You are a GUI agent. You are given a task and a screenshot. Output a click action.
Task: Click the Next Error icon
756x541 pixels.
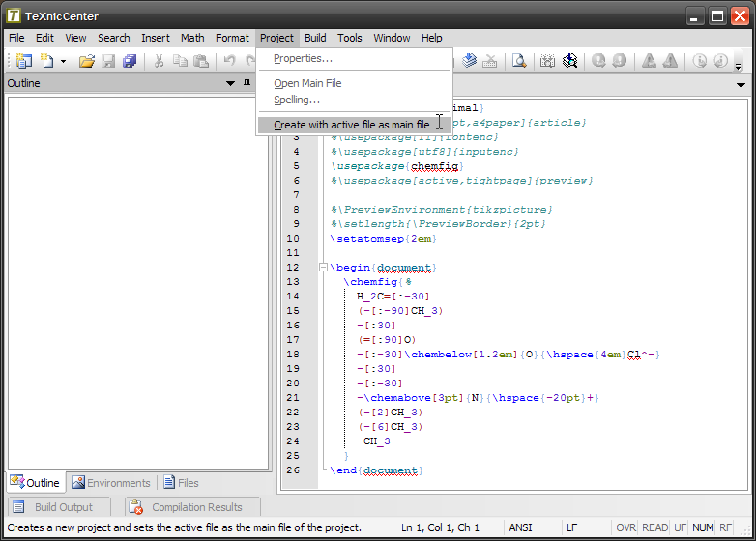pyautogui.click(x=598, y=61)
